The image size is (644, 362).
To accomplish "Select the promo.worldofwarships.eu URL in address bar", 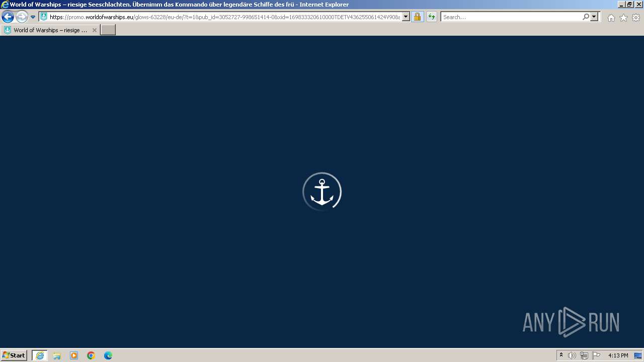I will (x=225, y=17).
